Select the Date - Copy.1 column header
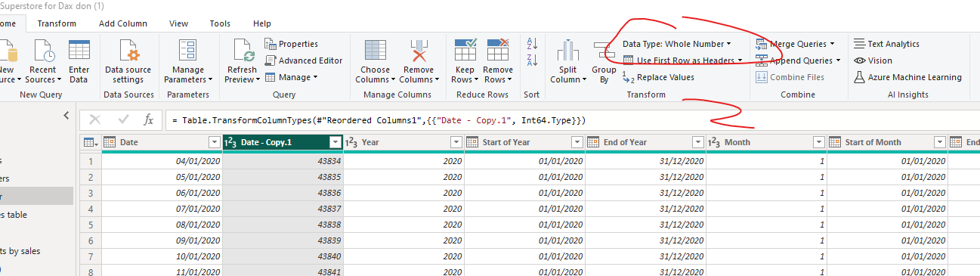Screen dimensions: 980x276 pos(283,142)
